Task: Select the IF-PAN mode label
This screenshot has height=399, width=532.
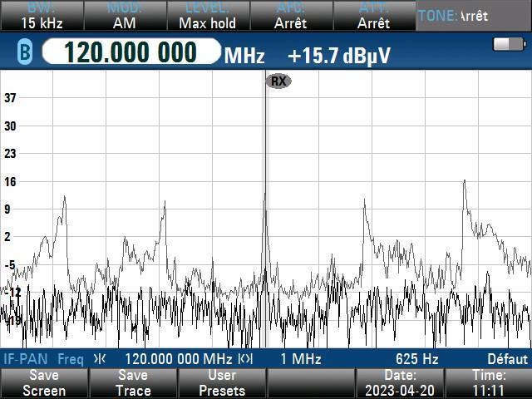Action: 22,359
